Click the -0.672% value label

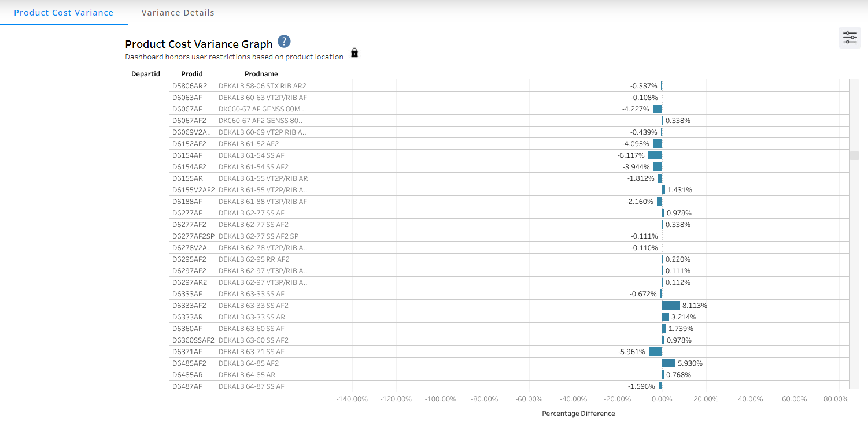pyautogui.click(x=643, y=294)
